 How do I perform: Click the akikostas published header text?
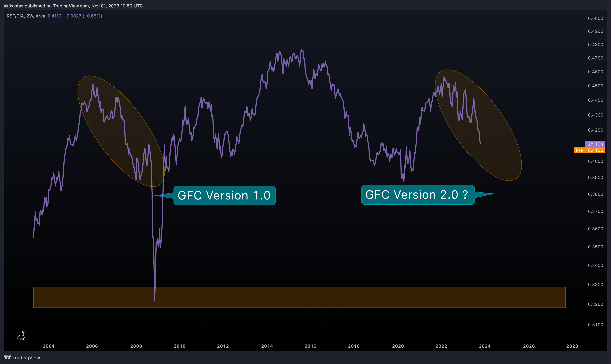click(73, 6)
